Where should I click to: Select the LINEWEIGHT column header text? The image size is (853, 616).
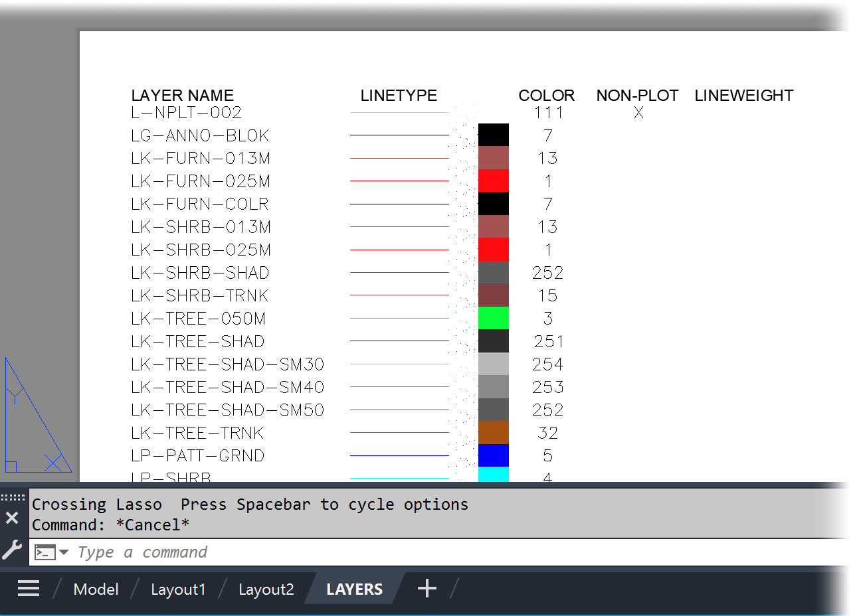[743, 96]
